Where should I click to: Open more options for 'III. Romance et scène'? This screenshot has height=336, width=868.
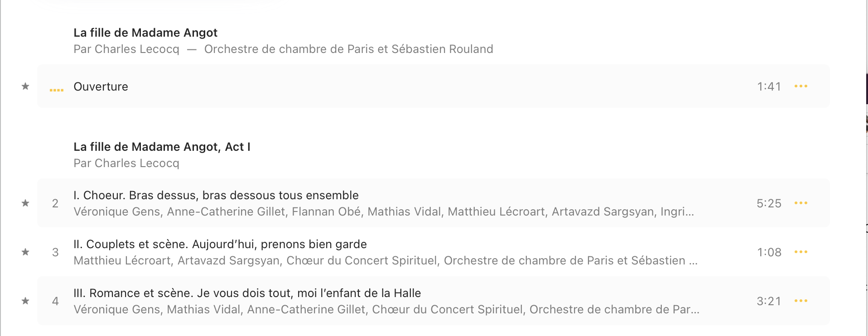tap(800, 301)
